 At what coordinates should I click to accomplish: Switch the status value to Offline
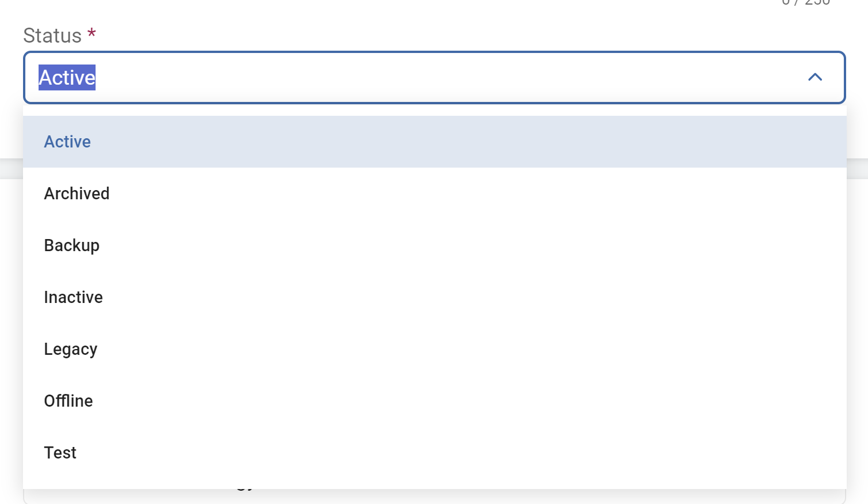click(68, 401)
